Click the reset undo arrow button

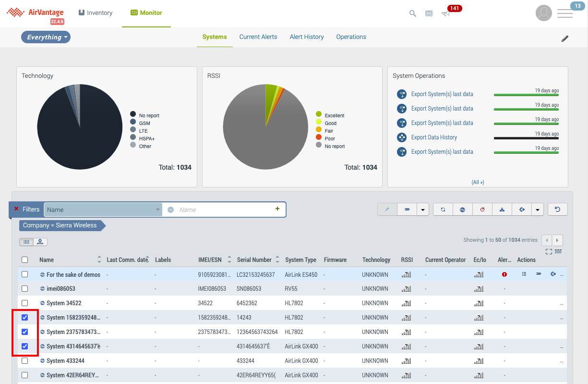558,210
